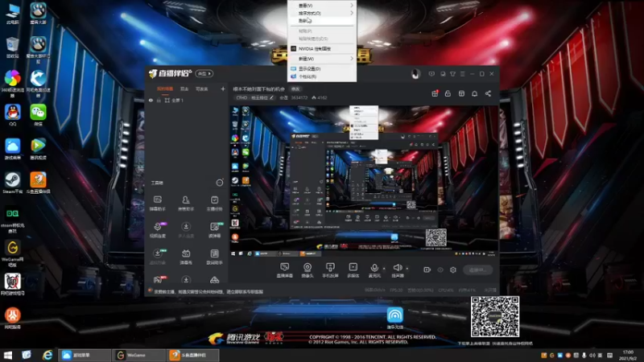Switch to the 双击 scene tab
The width and height of the screenshot is (644, 362).
pos(184,88)
